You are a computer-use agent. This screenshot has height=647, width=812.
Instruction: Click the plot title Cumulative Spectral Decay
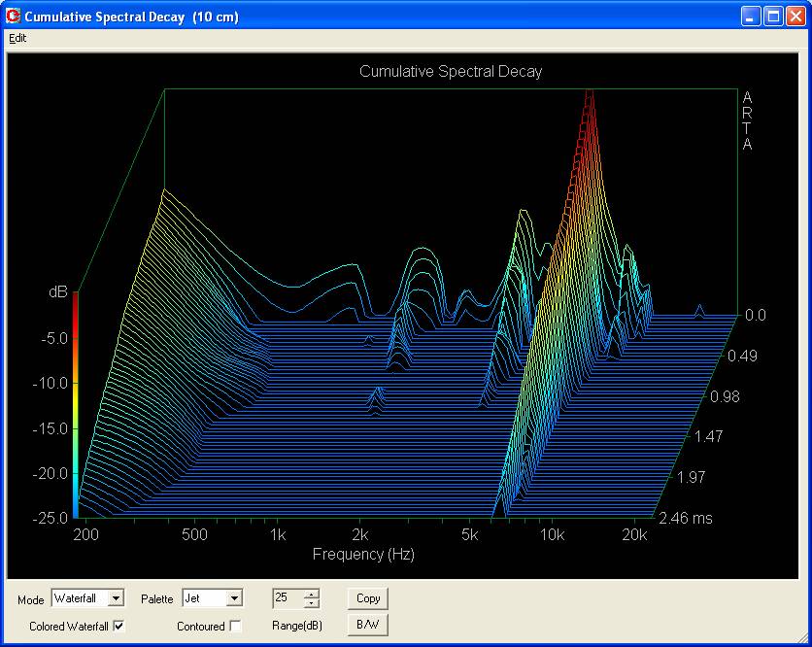pos(451,72)
